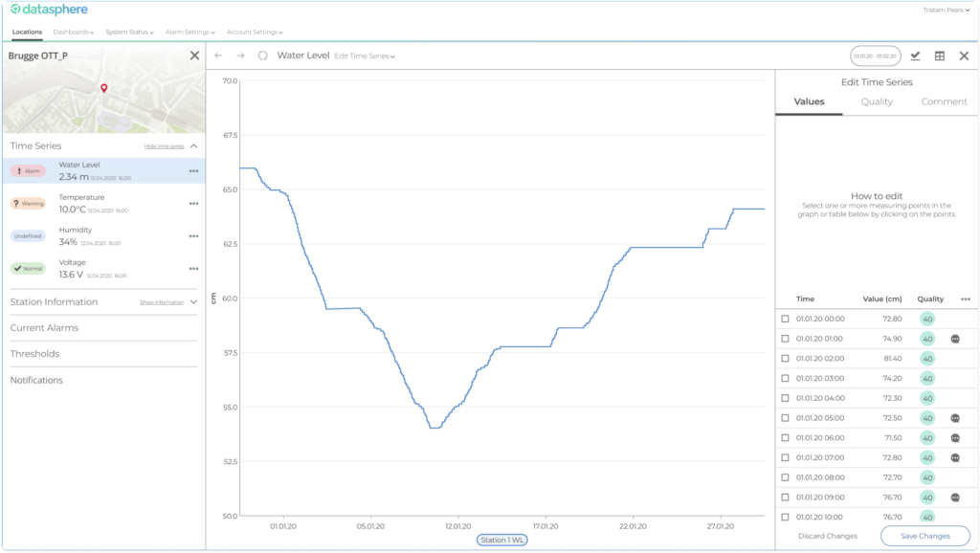Image resolution: width=980 pixels, height=553 pixels.
Task: Expand the Station Information section
Action: tap(193, 302)
